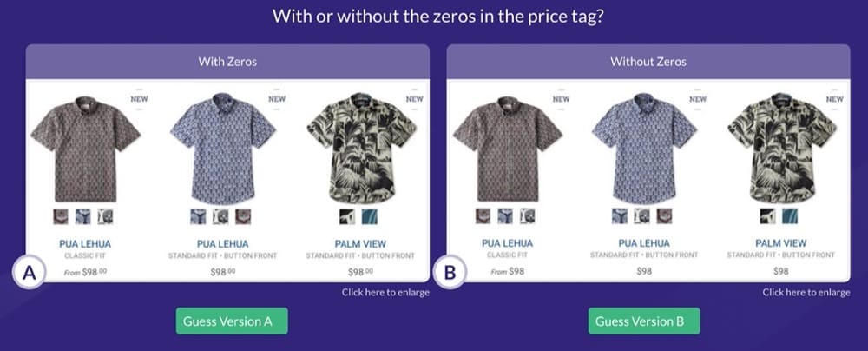Click the brown Pua Lehua shirt image in Version A
The width and height of the screenshot is (868, 351).
click(x=85, y=149)
